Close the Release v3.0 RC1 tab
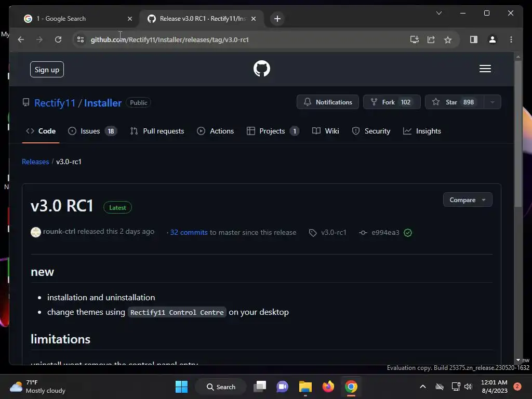This screenshot has height=399, width=532. pos(254,19)
